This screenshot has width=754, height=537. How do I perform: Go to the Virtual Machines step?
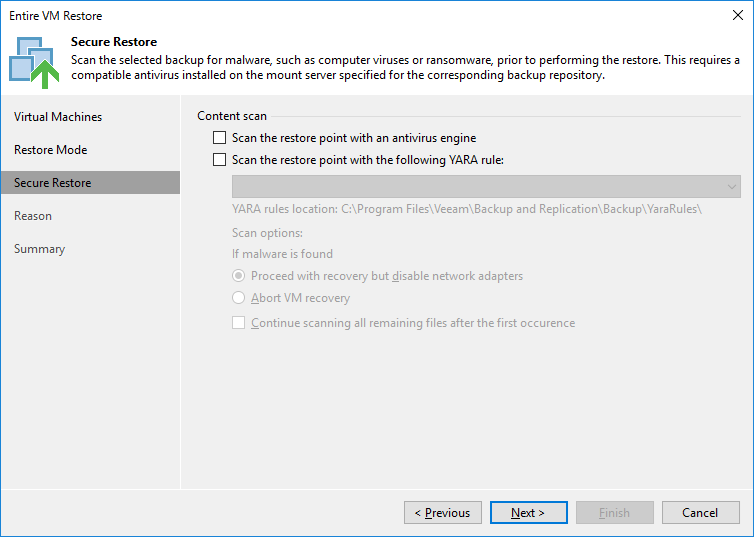[x=58, y=117]
